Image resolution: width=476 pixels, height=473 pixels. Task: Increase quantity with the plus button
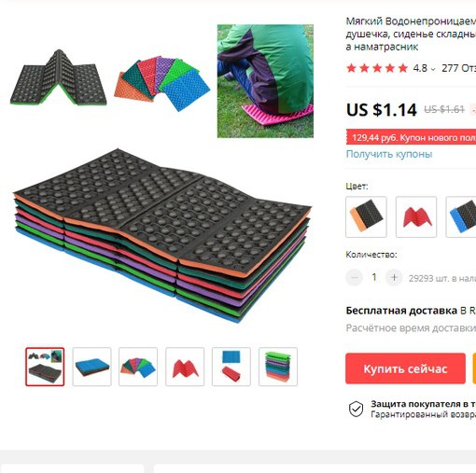(x=394, y=277)
